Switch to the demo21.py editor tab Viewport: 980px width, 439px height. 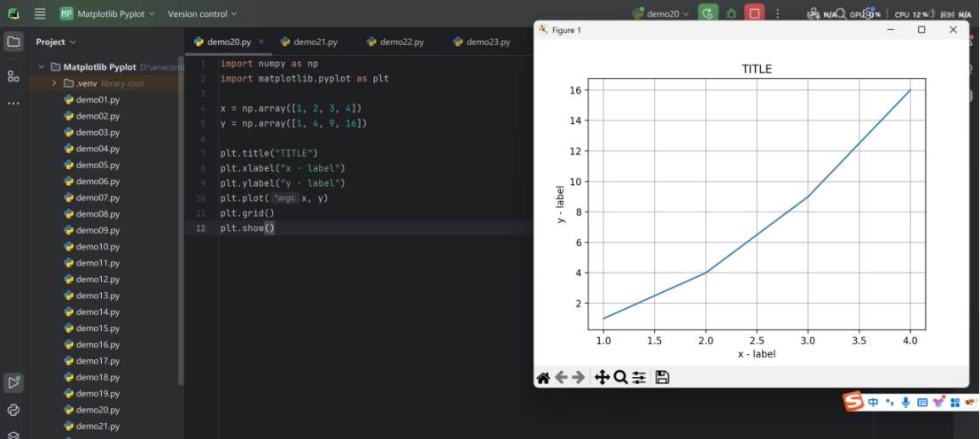coord(308,42)
